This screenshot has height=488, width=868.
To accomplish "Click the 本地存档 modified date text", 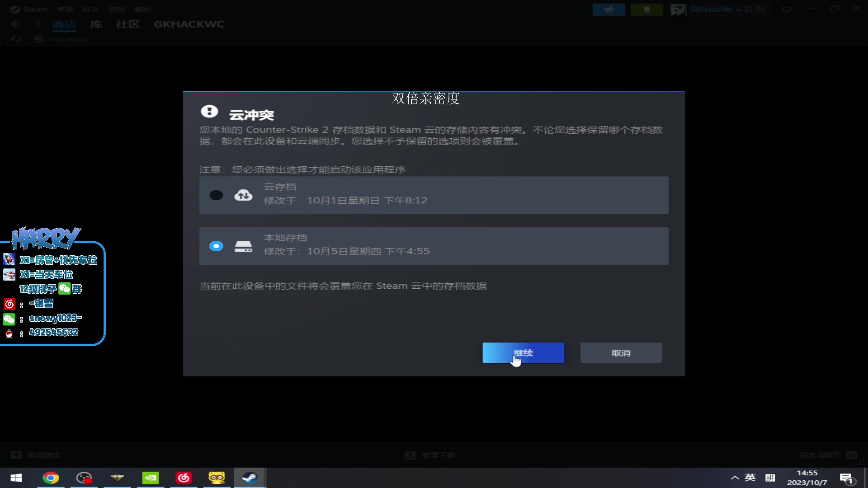I will point(347,251).
